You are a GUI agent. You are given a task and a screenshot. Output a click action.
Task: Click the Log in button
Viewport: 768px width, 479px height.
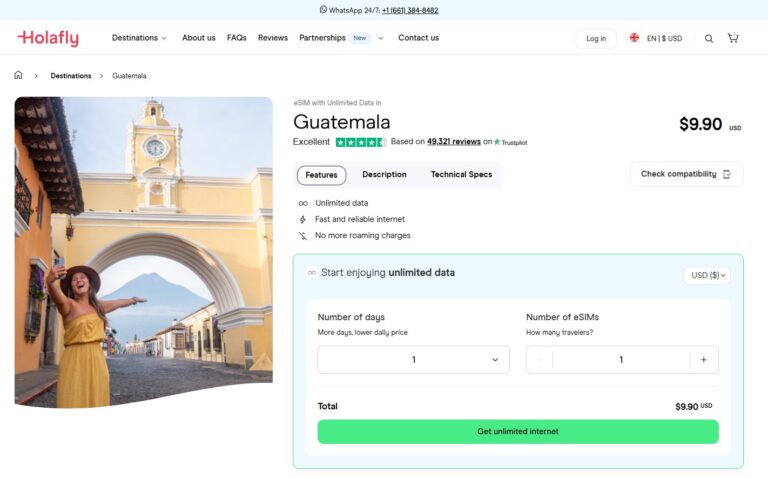(596, 38)
